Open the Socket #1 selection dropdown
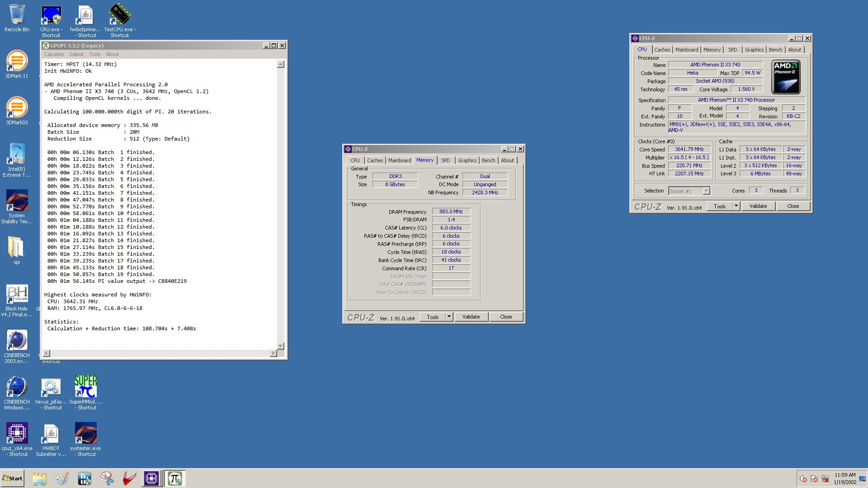This screenshot has width=868, height=488. tap(689, 191)
